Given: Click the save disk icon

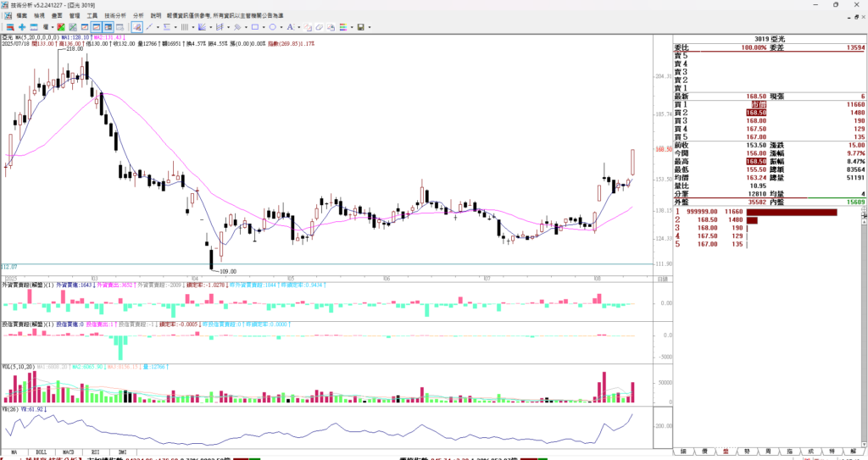Looking at the screenshot, I should [360, 27].
